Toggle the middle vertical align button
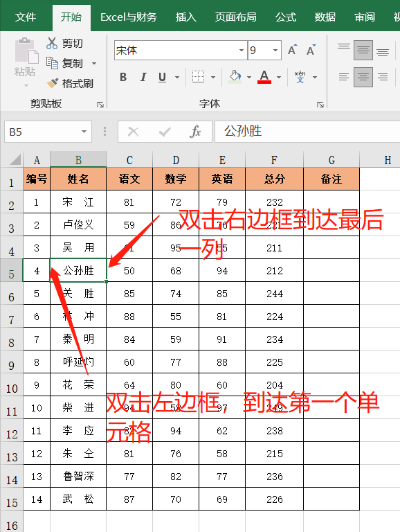This screenshot has width=400, height=532. (x=363, y=50)
